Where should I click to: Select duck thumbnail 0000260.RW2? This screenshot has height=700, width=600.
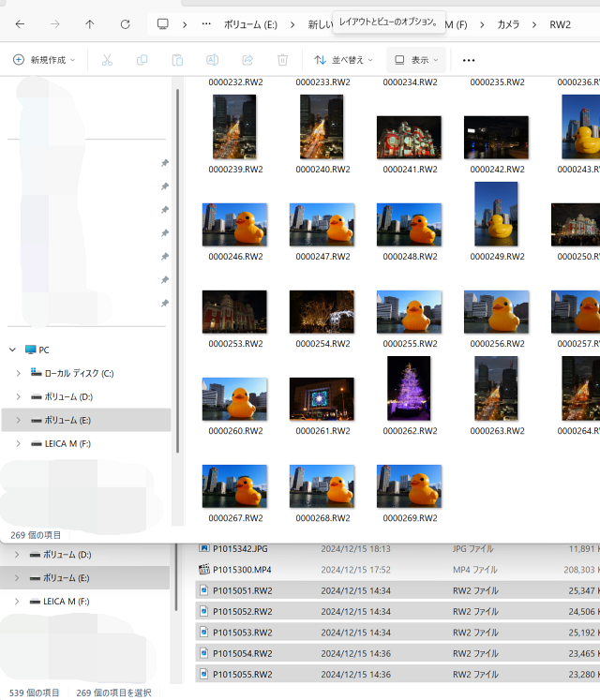234,398
